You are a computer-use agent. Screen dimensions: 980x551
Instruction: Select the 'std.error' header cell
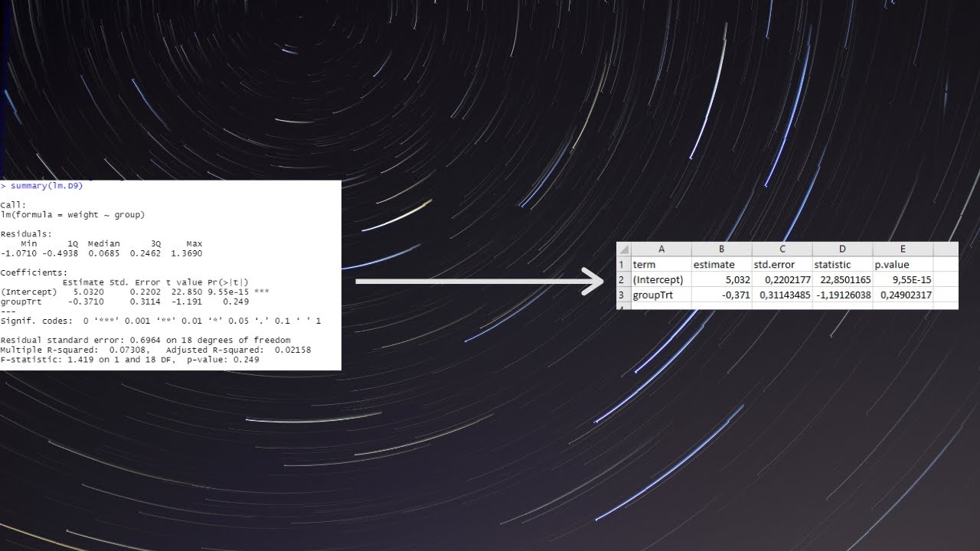point(782,264)
